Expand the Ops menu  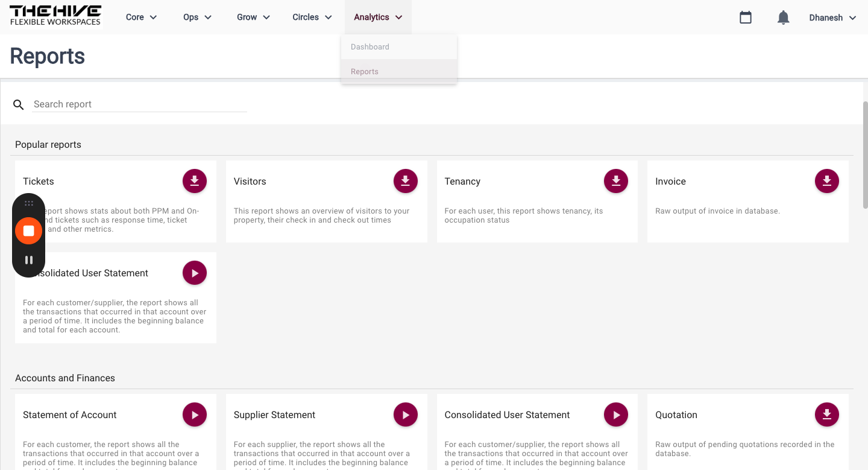tap(198, 17)
